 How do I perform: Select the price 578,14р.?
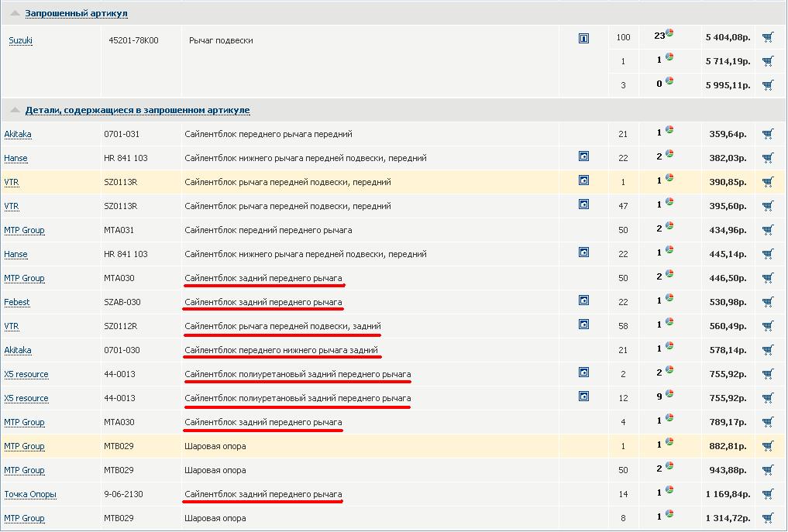point(728,350)
